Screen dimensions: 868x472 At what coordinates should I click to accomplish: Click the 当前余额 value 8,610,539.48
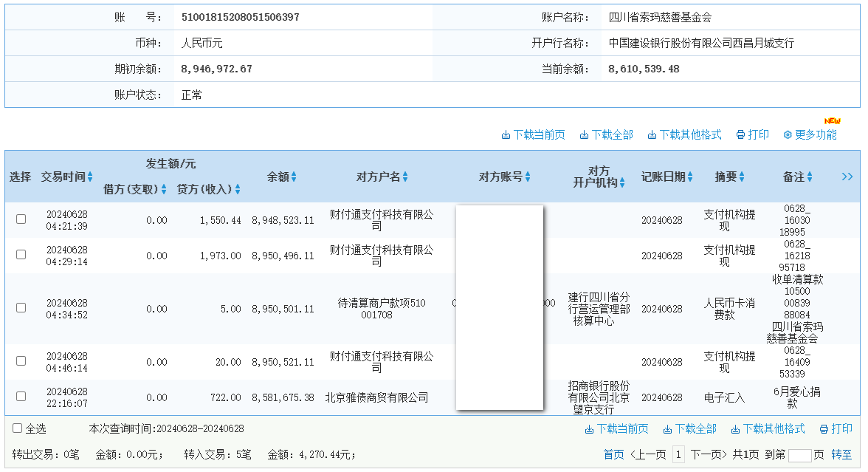644,69
